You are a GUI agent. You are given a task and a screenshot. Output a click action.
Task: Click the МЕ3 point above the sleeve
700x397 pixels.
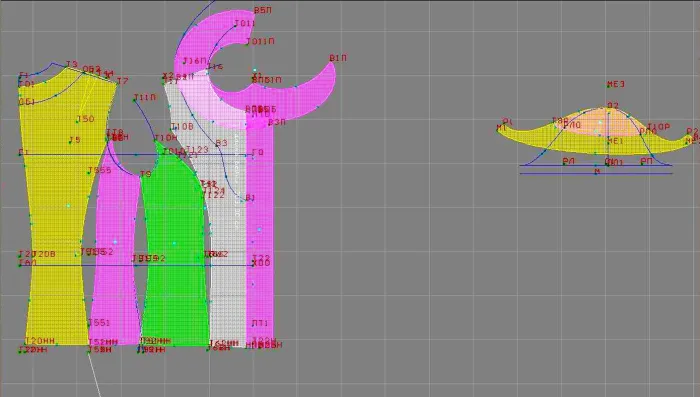tap(616, 84)
